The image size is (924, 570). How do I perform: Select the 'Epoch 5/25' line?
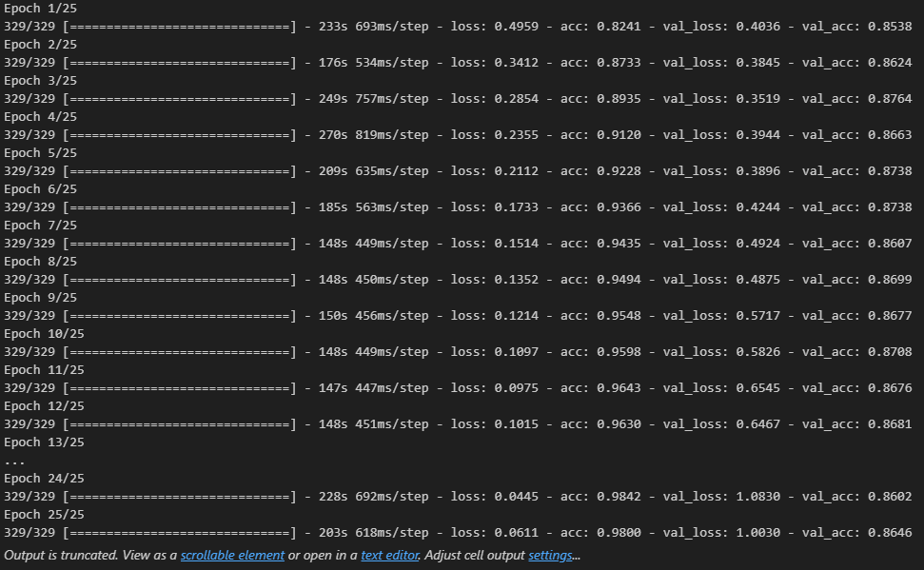click(40, 152)
